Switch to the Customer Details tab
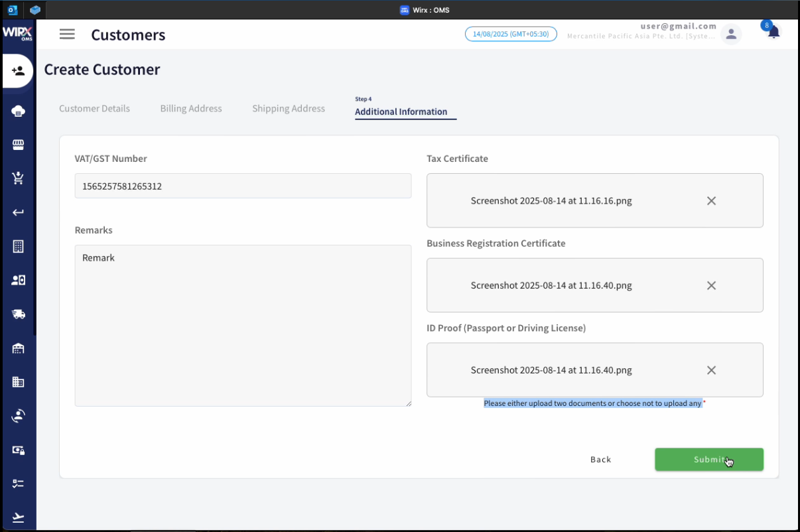Screen dimensions: 800x532 94,108
